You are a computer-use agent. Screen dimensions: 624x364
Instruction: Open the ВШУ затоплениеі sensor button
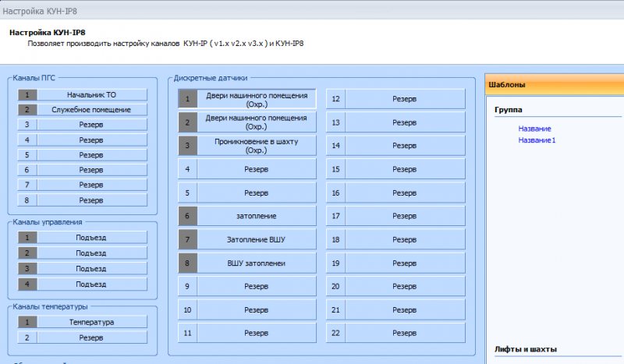coord(257,263)
